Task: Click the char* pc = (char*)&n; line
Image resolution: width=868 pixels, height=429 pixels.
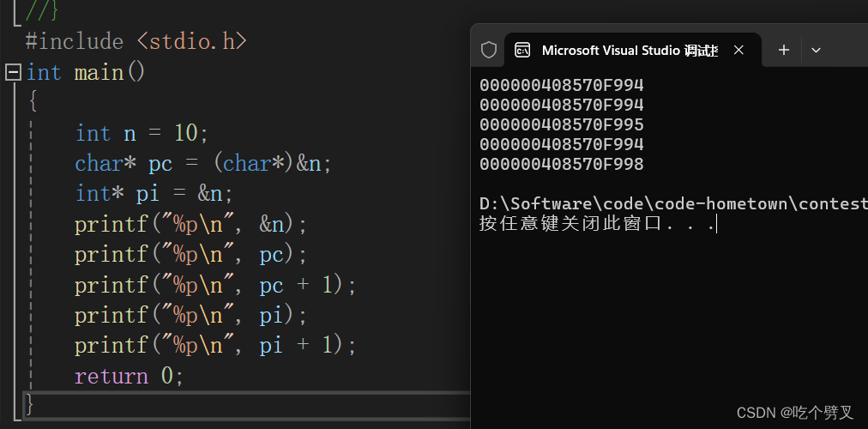Action: tap(203, 164)
